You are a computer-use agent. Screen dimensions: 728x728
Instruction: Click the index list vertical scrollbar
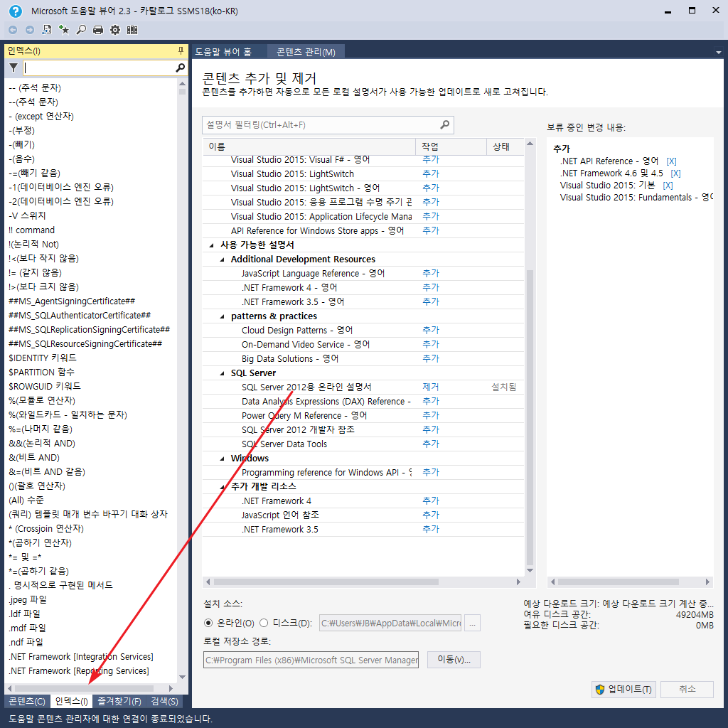pyautogui.click(x=183, y=380)
